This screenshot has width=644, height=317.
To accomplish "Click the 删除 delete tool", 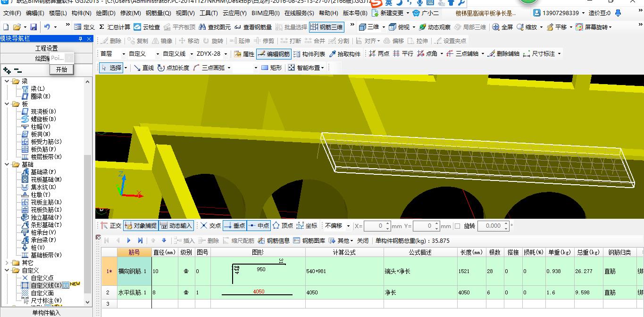I will pyautogui.click(x=111, y=41).
